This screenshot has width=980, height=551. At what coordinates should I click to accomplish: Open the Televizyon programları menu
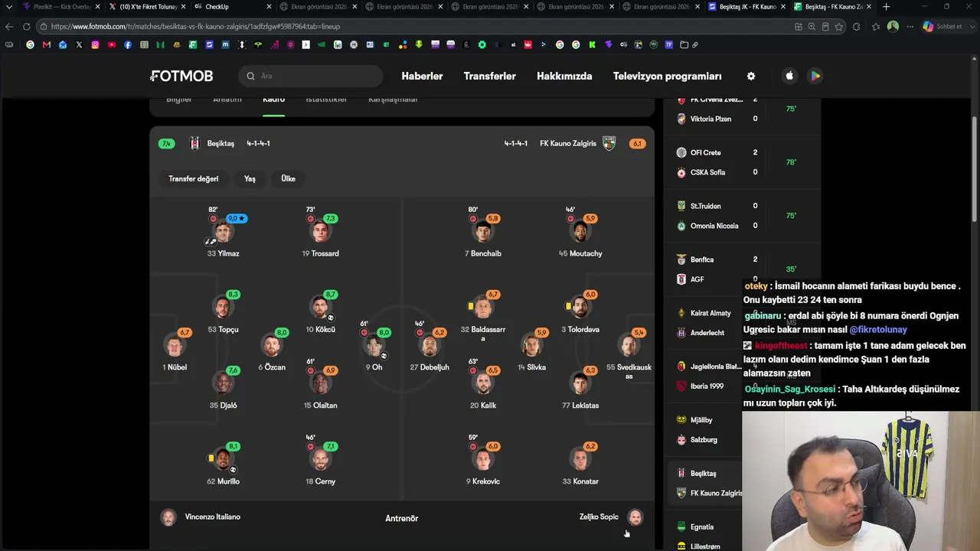point(668,76)
